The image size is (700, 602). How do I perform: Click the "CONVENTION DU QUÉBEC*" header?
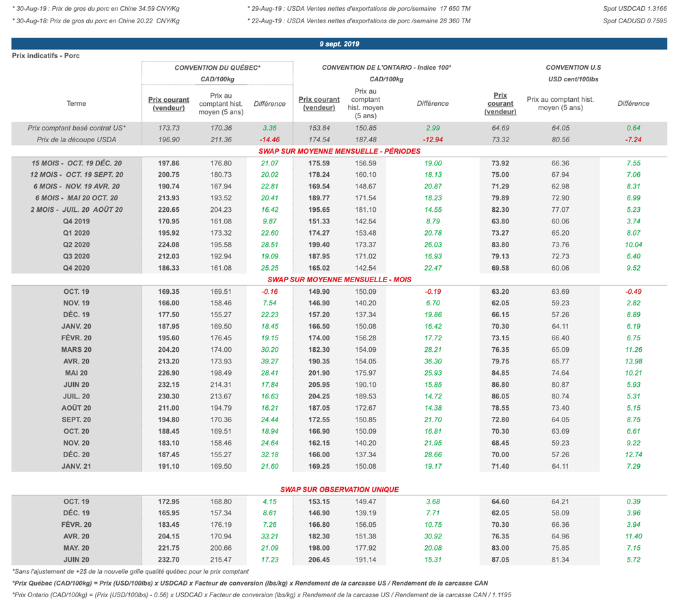point(217,68)
